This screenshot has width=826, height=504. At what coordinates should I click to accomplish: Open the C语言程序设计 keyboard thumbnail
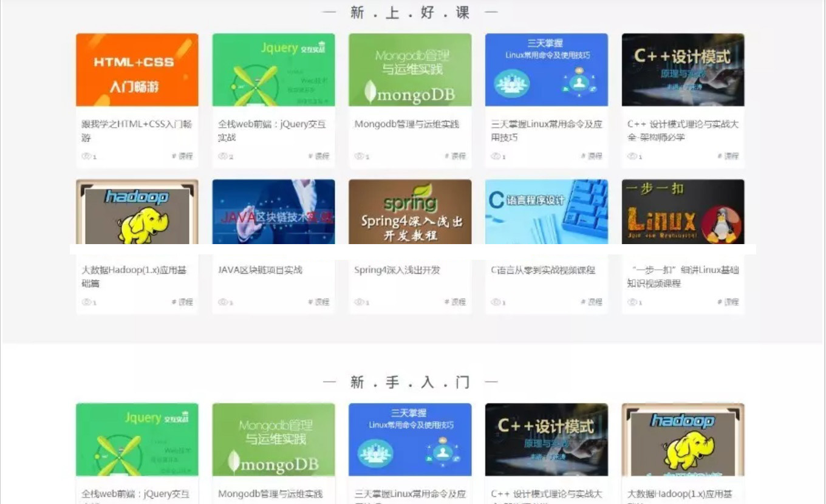pyautogui.click(x=546, y=211)
